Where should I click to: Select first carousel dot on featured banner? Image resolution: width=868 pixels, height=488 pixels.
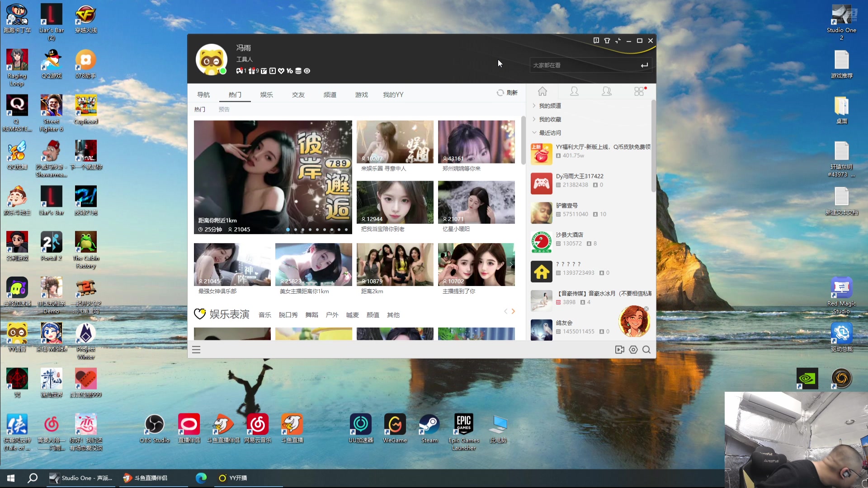tap(288, 230)
